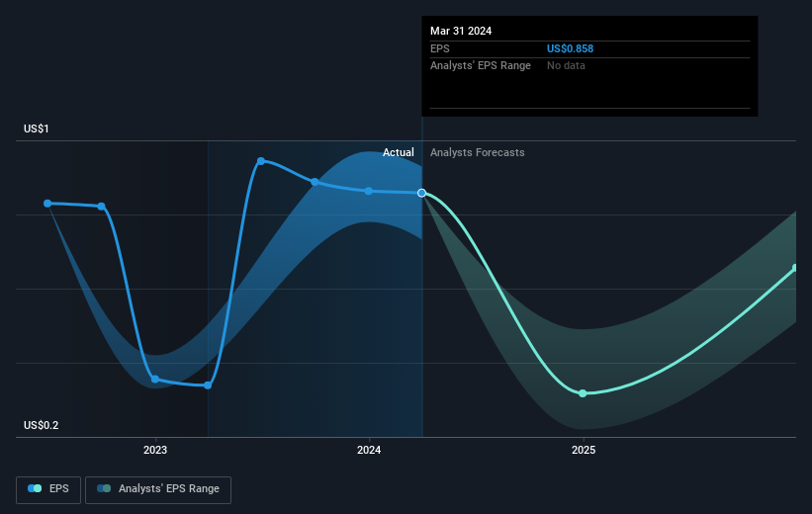Click the Actual label on chart
This screenshot has width=812, height=514.
(x=399, y=152)
